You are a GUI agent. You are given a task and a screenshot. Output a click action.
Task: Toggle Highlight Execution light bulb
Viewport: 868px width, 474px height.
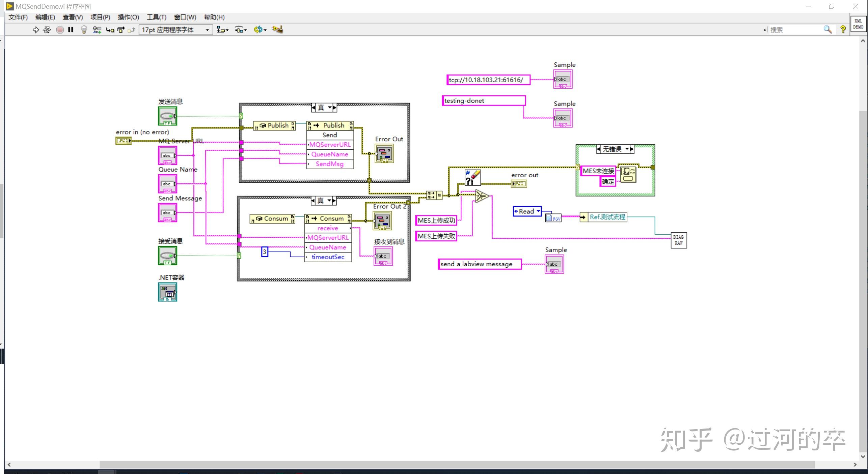[84, 30]
